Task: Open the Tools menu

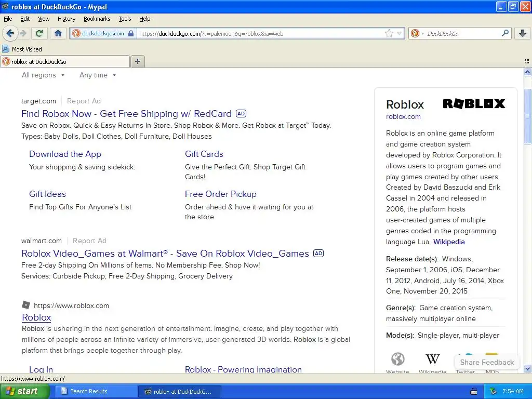Action: pos(125,19)
